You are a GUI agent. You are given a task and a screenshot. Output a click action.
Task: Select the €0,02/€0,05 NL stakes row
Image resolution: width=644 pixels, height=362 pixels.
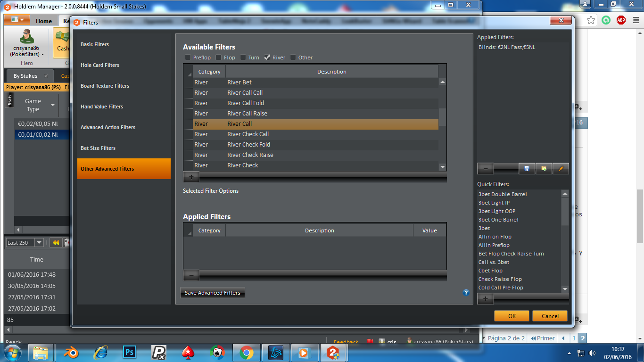coord(42,124)
